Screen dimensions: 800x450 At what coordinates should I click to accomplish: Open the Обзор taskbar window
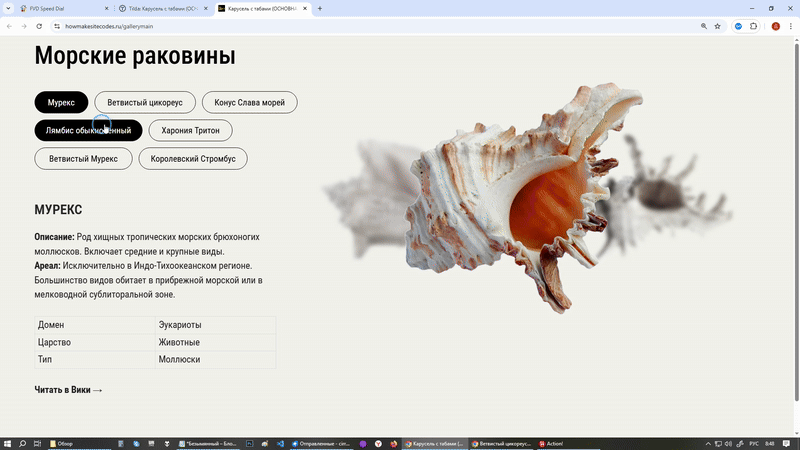(79, 444)
